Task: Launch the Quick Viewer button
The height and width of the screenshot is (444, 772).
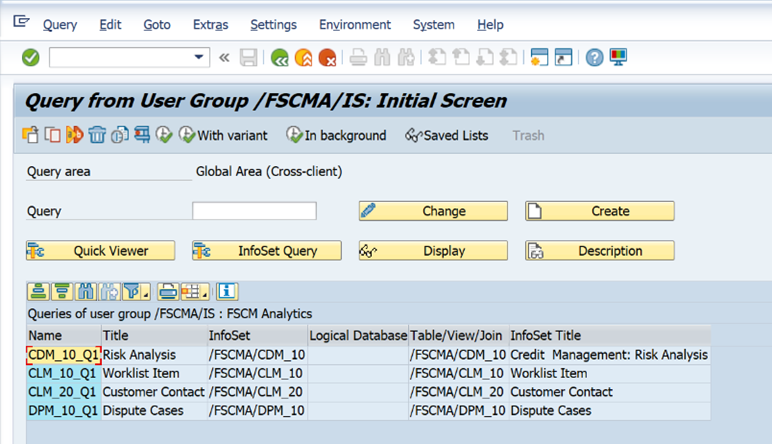Action: 100,251
